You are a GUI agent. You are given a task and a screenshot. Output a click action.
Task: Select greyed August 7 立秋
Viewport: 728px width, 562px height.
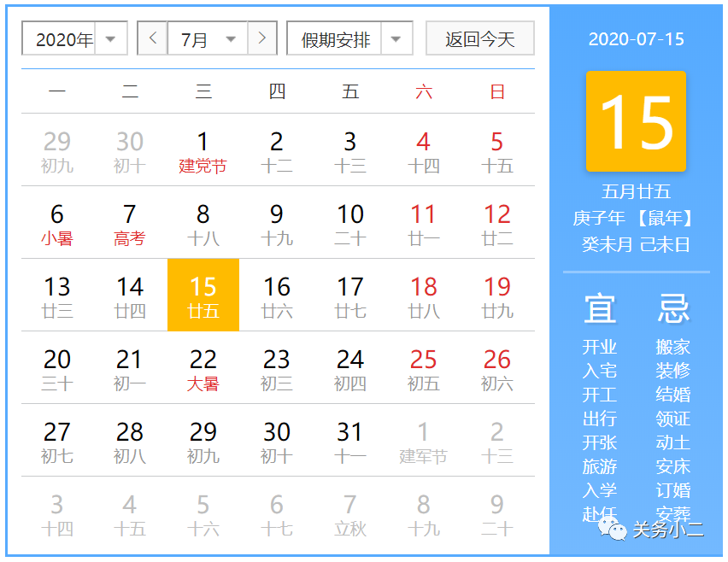[x=350, y=513]
